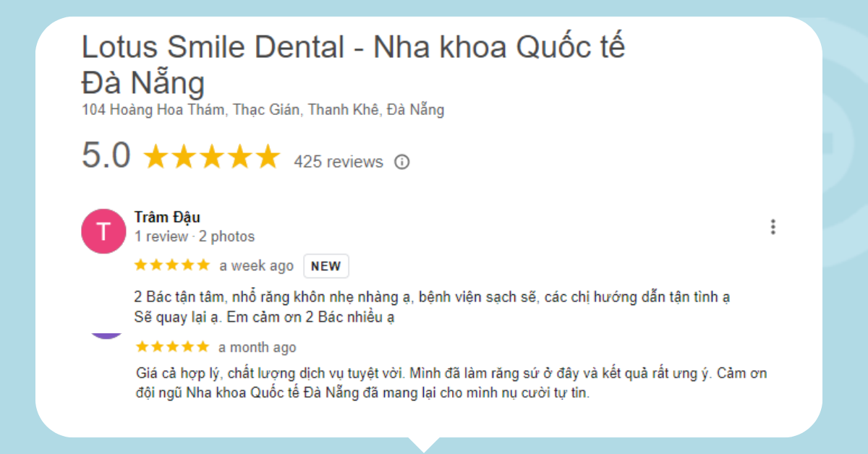The image size is (868, 454).
Task: Click the first large star beside 5.0
Action: click(x=156, y=157)
